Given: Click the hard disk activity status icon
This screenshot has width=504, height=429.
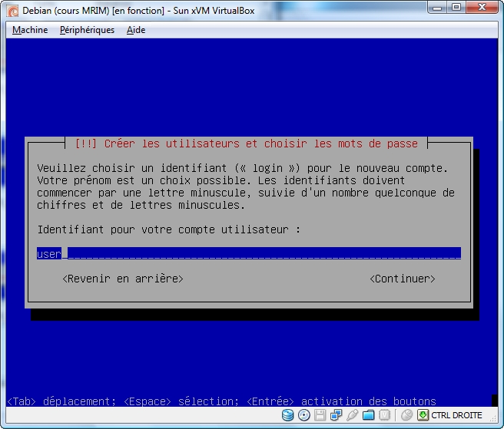Looking at the screenshot, I should 287,415.
